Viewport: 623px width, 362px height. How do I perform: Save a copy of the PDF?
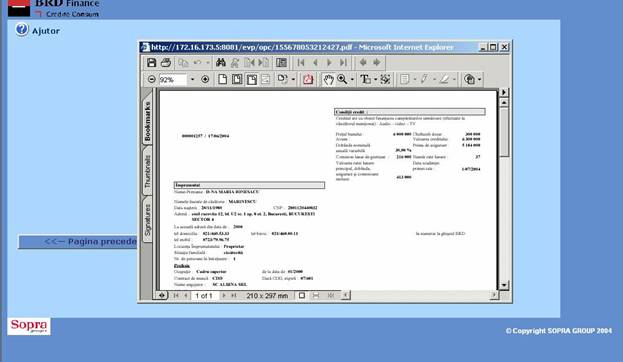151,62
